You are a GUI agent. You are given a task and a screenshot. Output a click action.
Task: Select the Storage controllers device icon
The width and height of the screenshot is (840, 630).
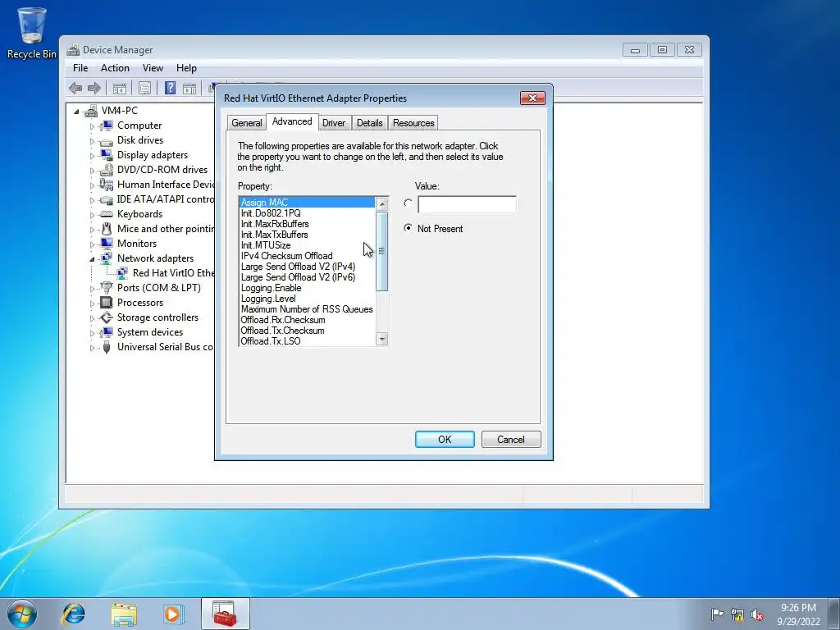pos(107,317)
